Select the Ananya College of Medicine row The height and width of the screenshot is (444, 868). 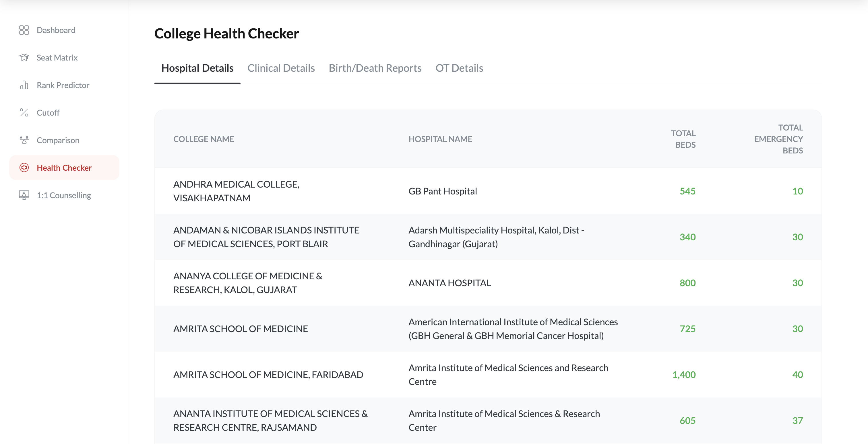(248, 283)
